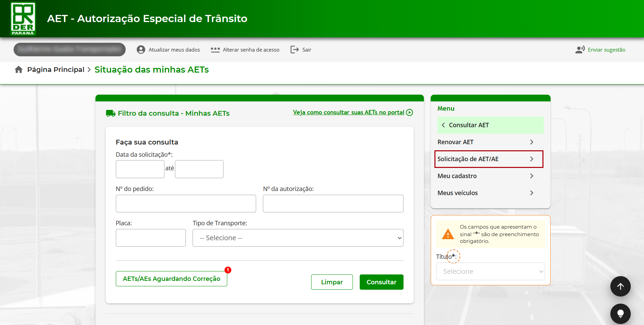Screen dimensions: 644x325
Task: Click the Nº do pedido input field
Action: [186, 204]
